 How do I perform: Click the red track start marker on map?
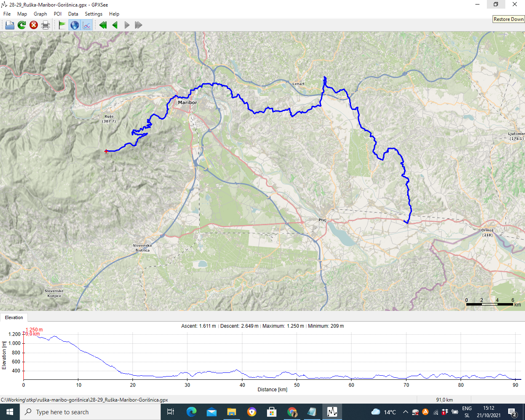[x=106, y=151]
